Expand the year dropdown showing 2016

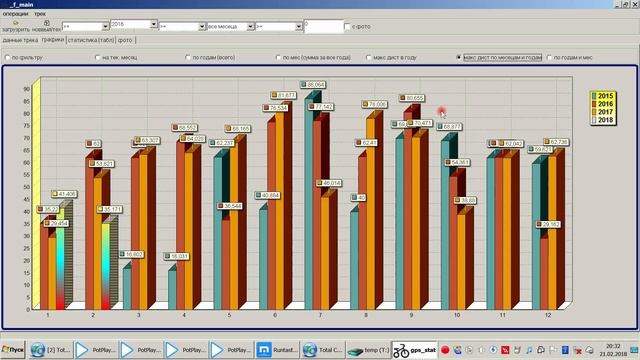pyautogui.click(x=153, y=24)
